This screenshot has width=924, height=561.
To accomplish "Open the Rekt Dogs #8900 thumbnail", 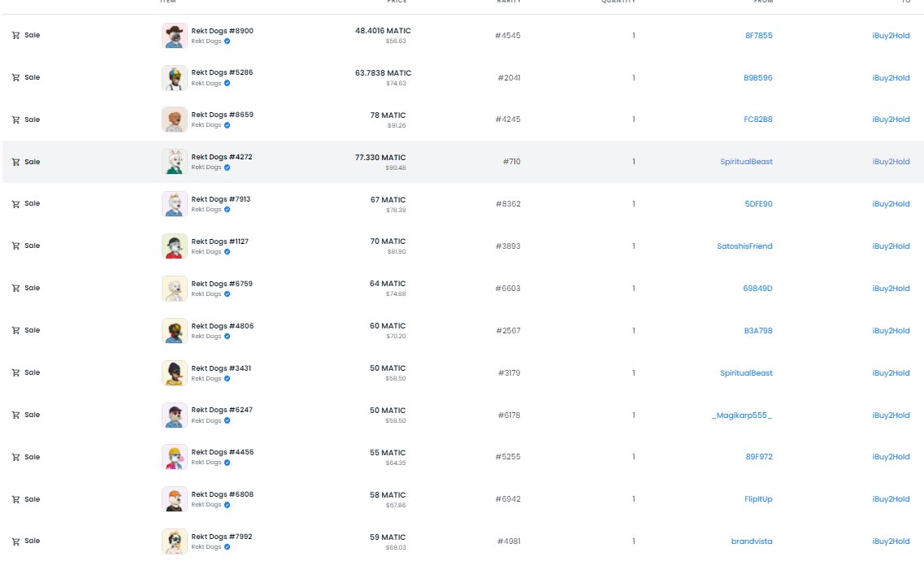I will (x=175, y=36).
